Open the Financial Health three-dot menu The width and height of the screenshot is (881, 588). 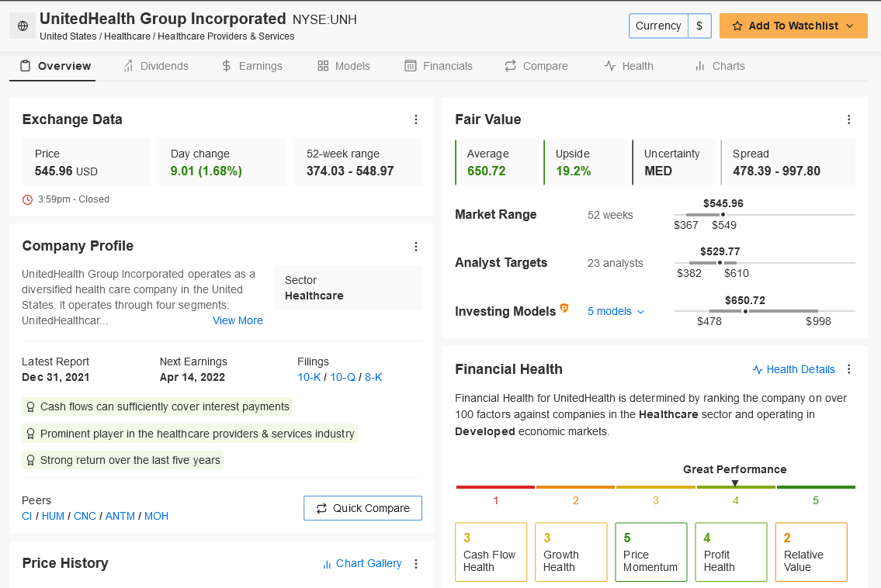[x=849, y=369]
